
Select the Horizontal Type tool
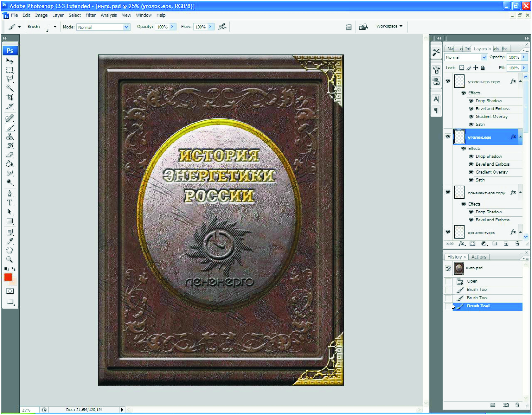pyautogui.click(x=10, y=202)
